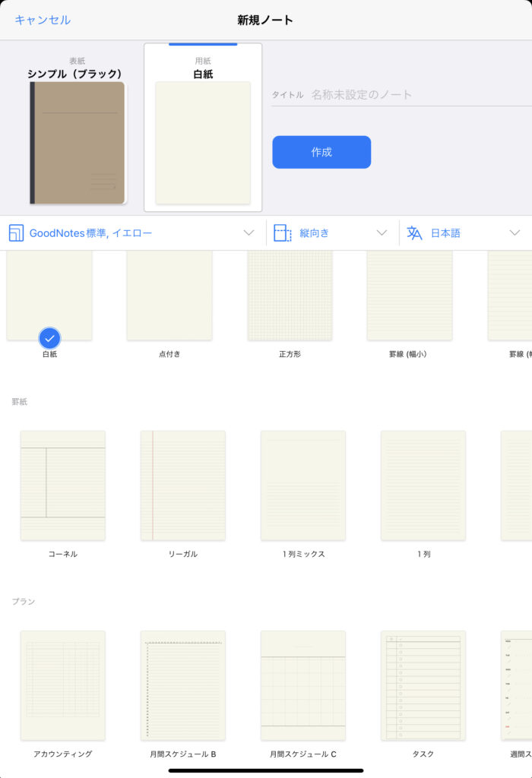Image resolution: width=532 pixels, height=778 pixels.
Task: Click the プラン section heading
Action: pyautogui.click(x=24, y=602)
